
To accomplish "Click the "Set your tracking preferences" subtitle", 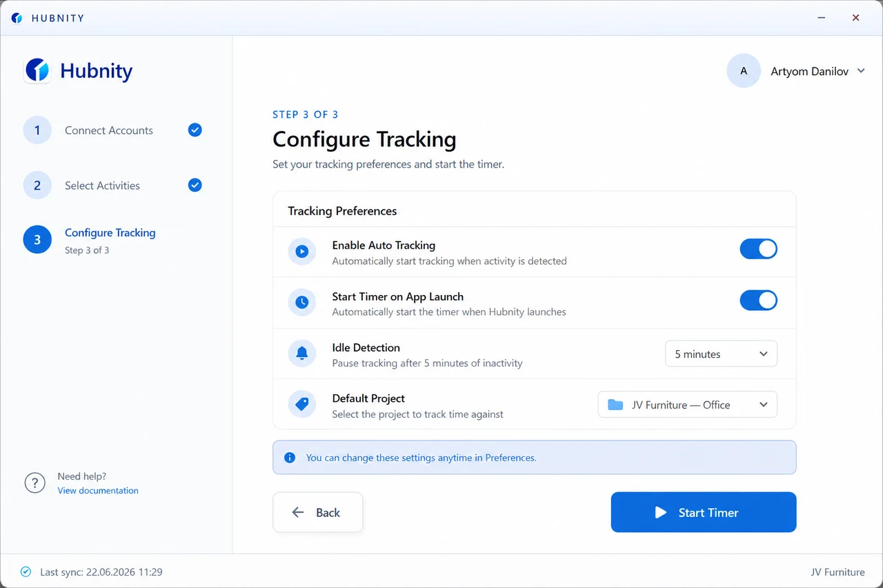I will tap(388, 165).
